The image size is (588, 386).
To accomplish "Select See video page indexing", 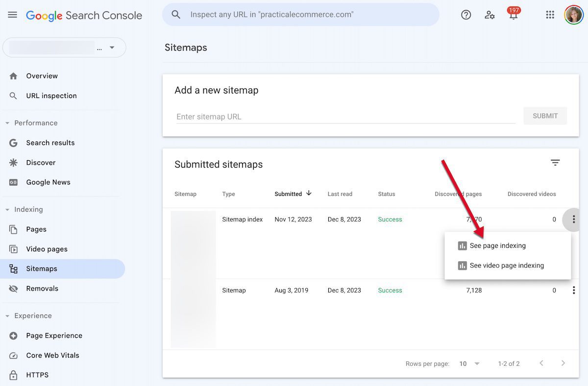I will point(508,265).
